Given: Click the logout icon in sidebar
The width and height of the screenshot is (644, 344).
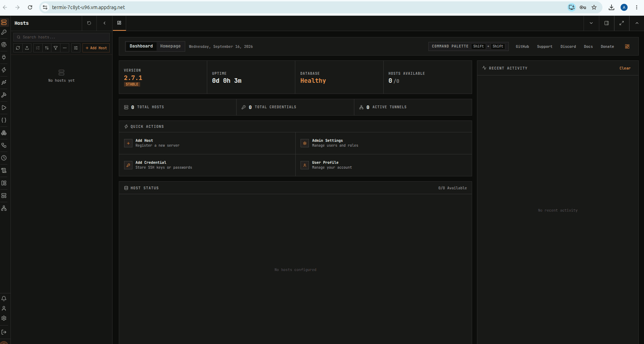Looking at the screenshot, I should pos(4,332).
